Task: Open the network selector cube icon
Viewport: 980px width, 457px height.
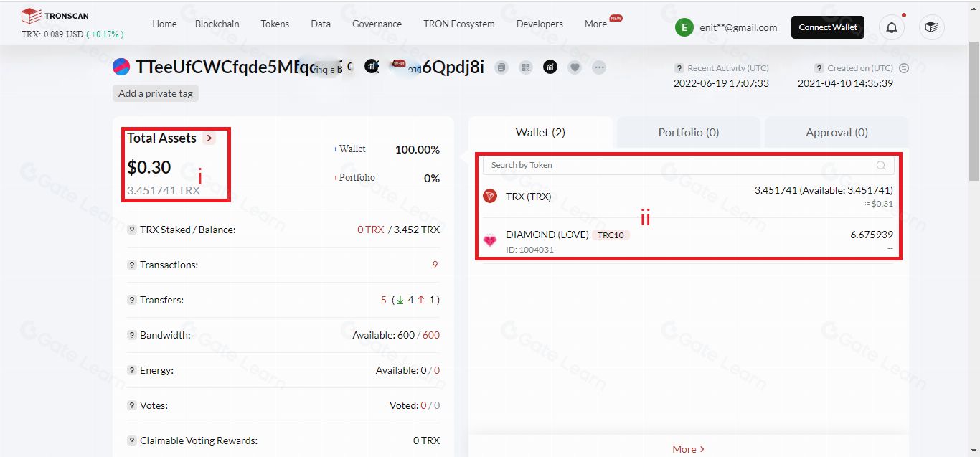Action: click(x=931, y=27)
